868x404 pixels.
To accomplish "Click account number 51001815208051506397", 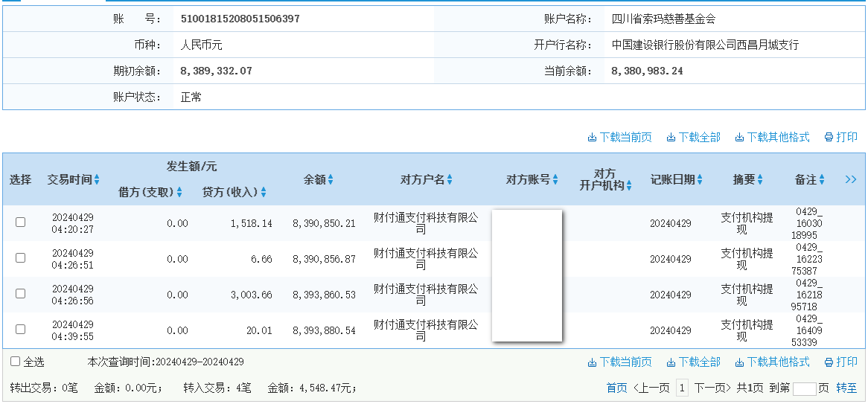I will click(240, 19).
